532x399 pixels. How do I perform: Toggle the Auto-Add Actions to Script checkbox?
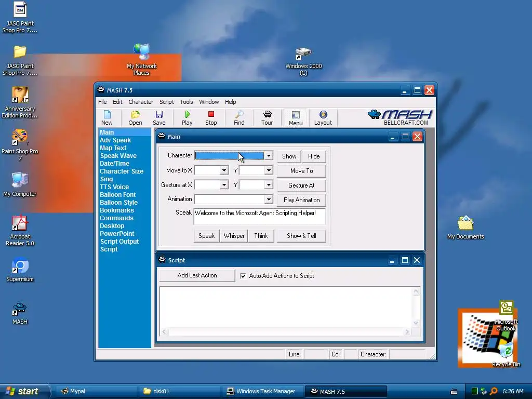point(243,276)
